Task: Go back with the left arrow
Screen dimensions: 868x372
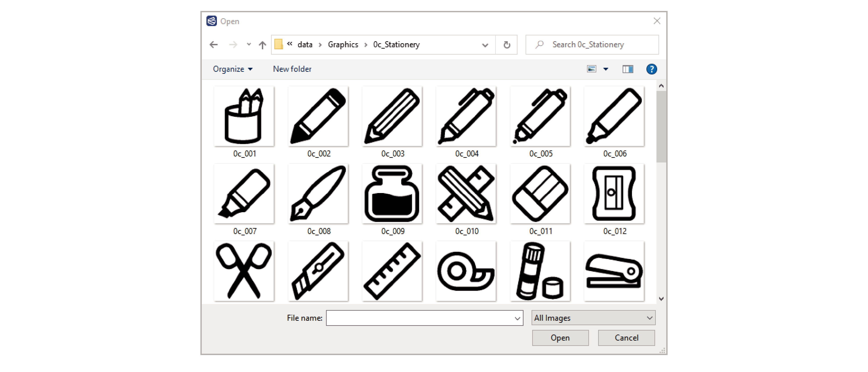Action: pos(214,45)
